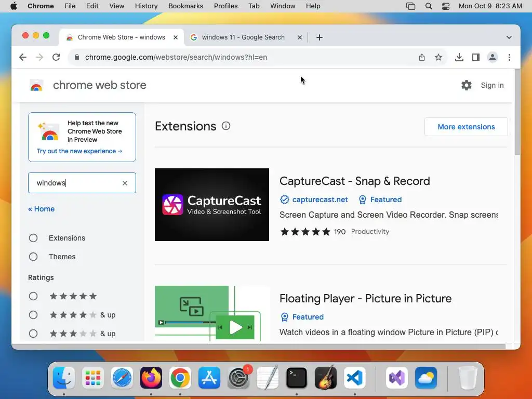Launch Safari from the Dock
532x399 pixels.
[x=122, y=378]
